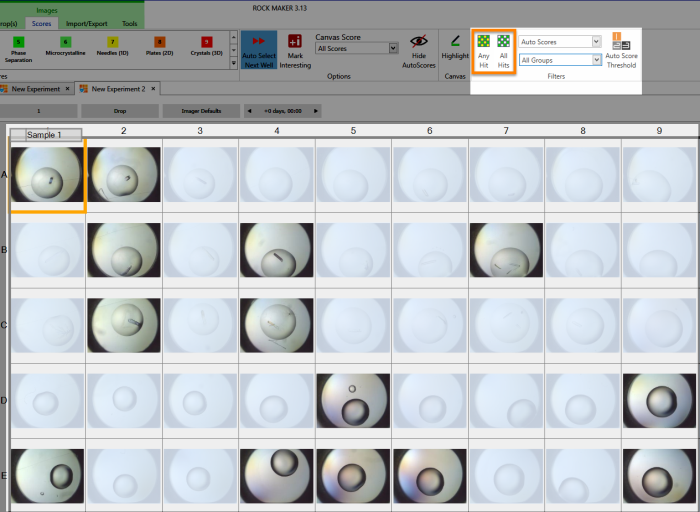
Task: Toggle Auto Select Next Well
Action: (x=259, y=50)
